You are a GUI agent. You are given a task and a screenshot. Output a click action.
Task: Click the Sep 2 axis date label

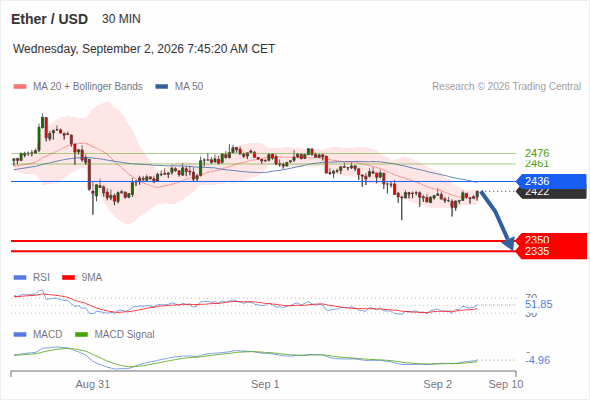(438, 384)
